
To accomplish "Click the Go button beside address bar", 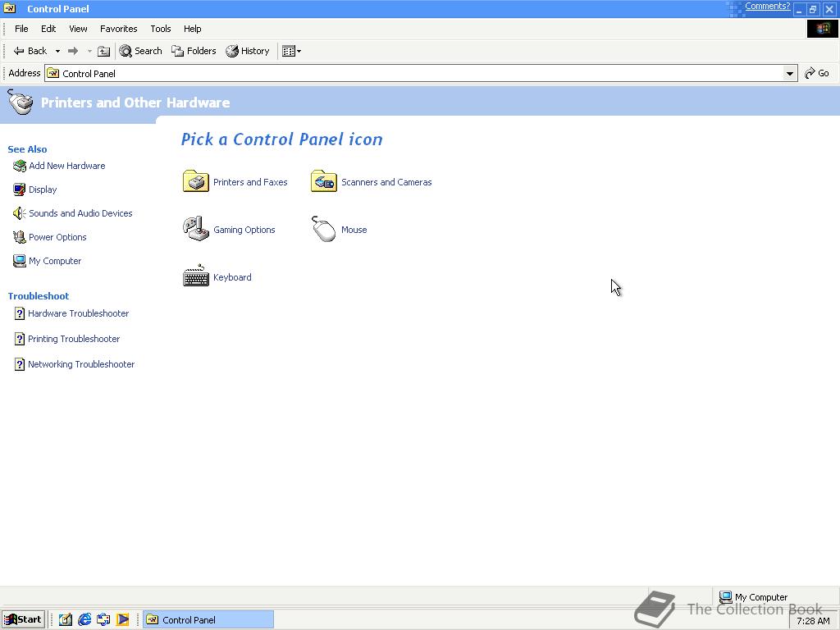I will coord(817,73).
